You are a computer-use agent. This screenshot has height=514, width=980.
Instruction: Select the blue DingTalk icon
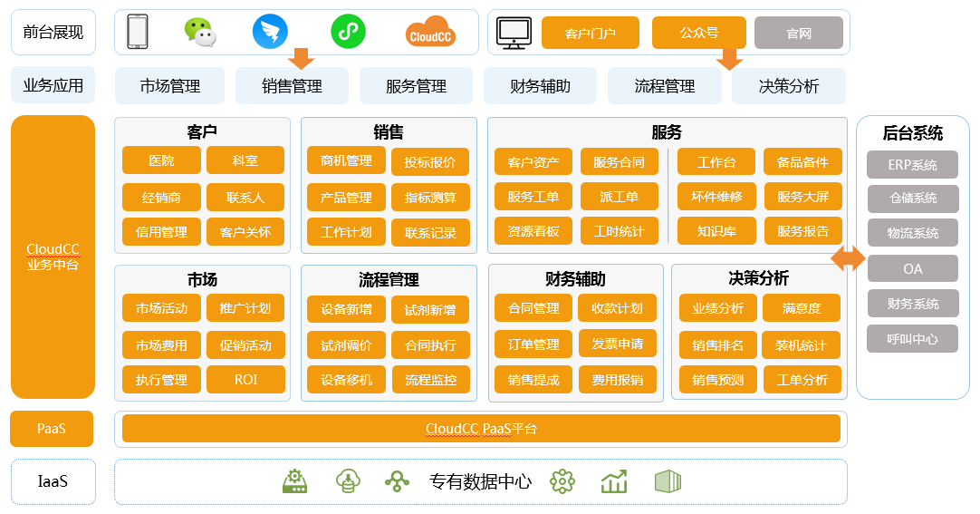(270, 33)
